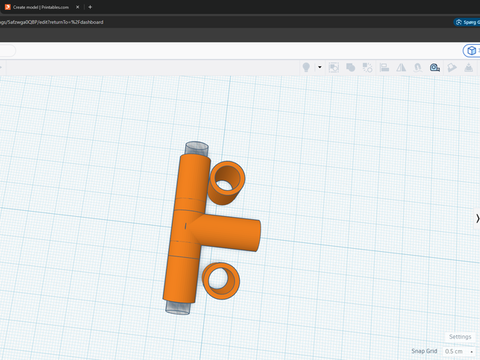Screen dimensions: 480x360
Task: Select the tape measure Ruler icon
Action: coord(435,68)
